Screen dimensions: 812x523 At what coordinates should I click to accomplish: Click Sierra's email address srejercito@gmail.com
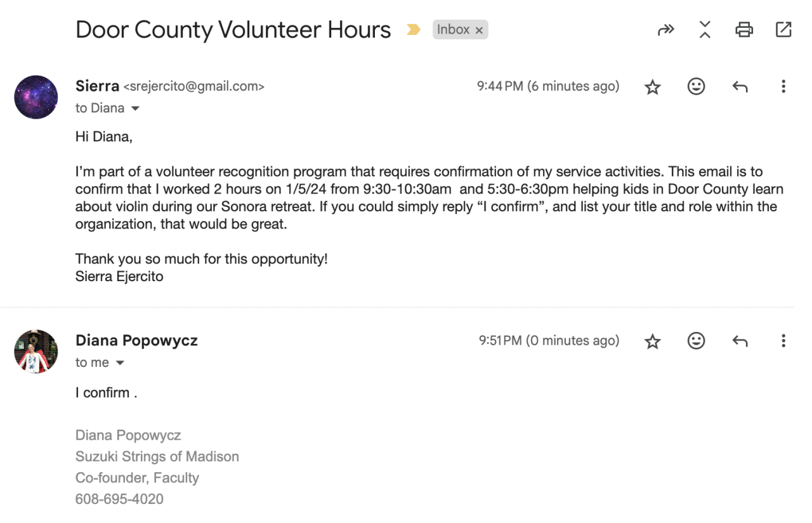pyautogui.click(x=193, y=86)
